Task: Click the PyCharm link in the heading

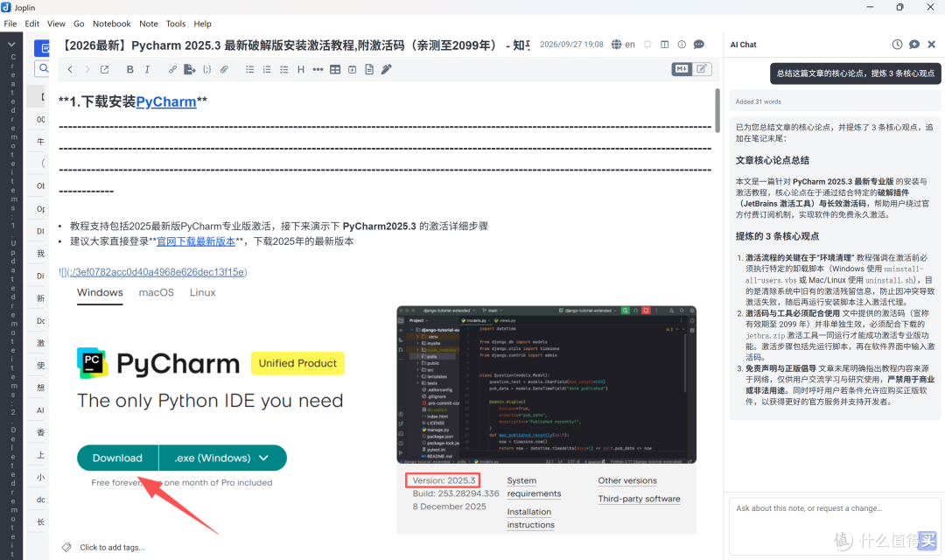Action: point(166,101)
